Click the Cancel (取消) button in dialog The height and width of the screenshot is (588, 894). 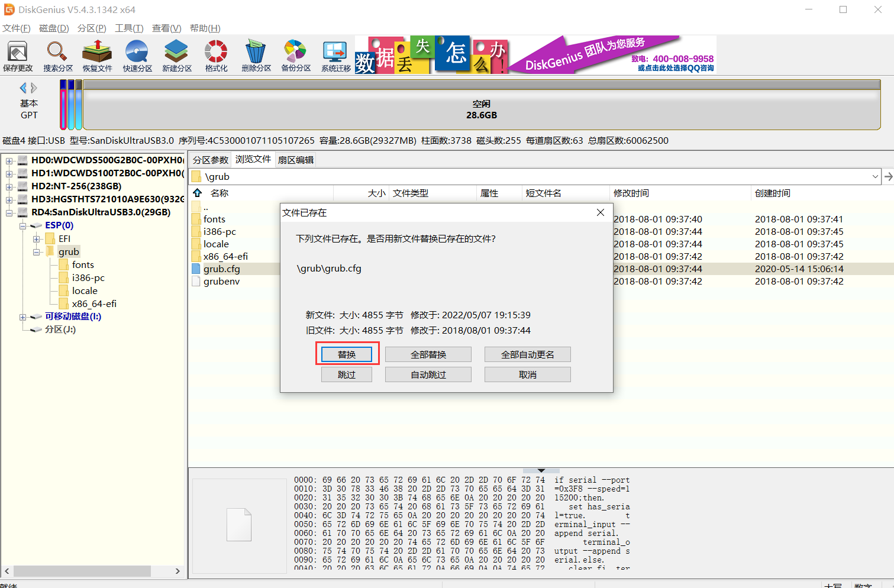(527, 374)
